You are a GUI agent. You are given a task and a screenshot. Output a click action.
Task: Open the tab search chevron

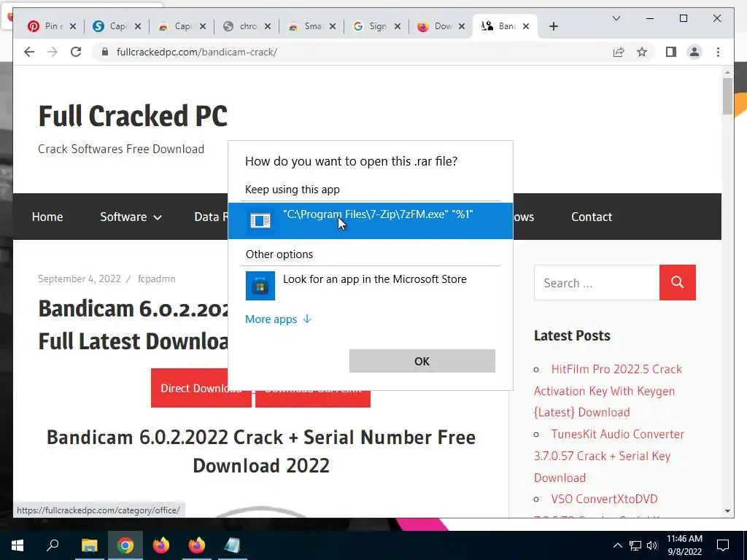pyautogui.click(x=616, y=18)
